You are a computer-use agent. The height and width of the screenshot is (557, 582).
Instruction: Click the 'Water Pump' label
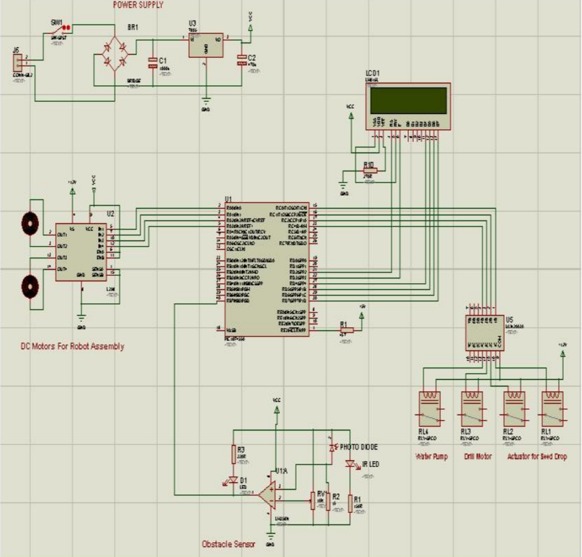pyautogui.click(x=431, y=456)
